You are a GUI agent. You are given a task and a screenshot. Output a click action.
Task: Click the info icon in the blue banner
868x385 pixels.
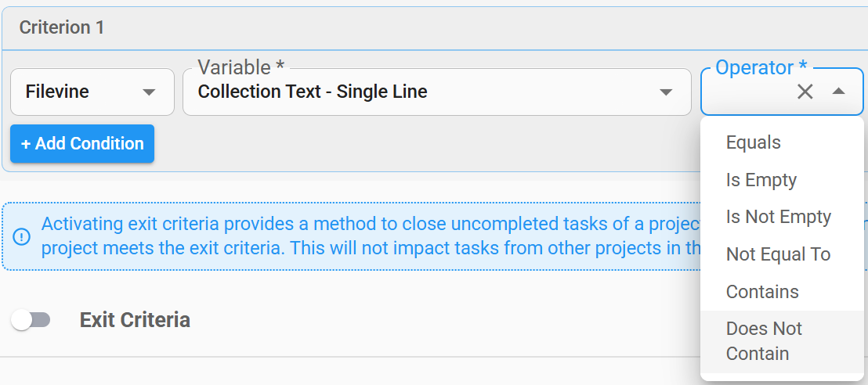(23, 236)
